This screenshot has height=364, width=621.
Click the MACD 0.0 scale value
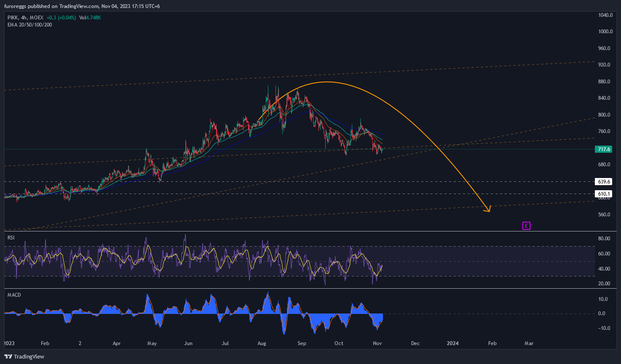click(x=602, y=314)
